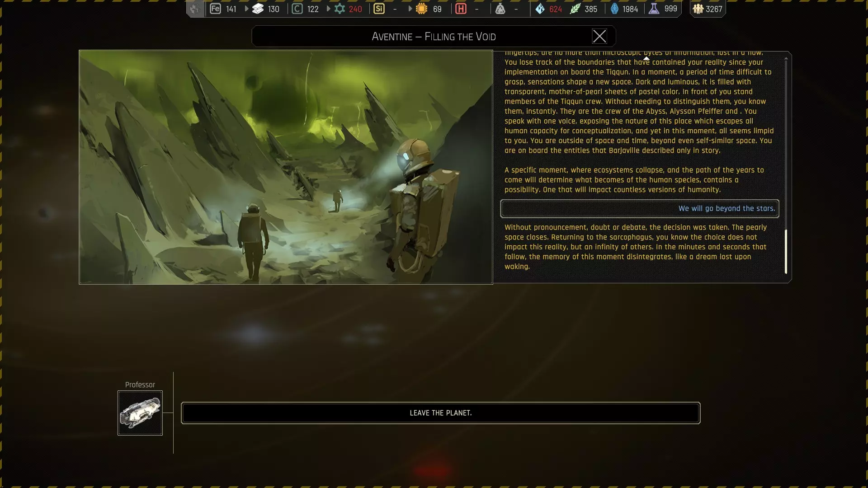Click the orange electronics chip icon
868x488 pixels.
coord(421,9)
